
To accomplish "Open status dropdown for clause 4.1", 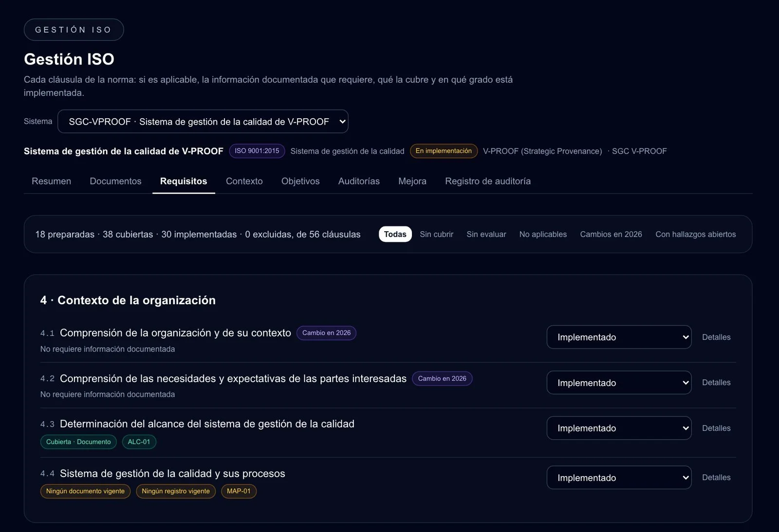I will tap(619, 337).
